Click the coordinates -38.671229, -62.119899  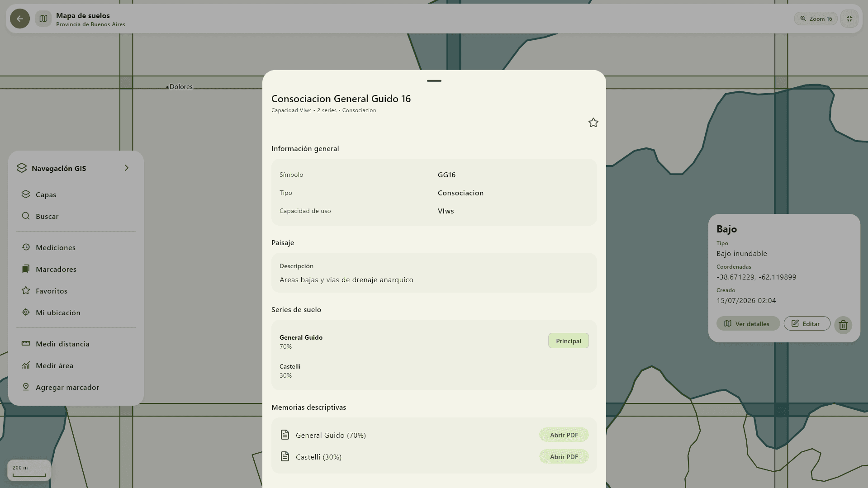pyautogui.click(x=756, y=277)
